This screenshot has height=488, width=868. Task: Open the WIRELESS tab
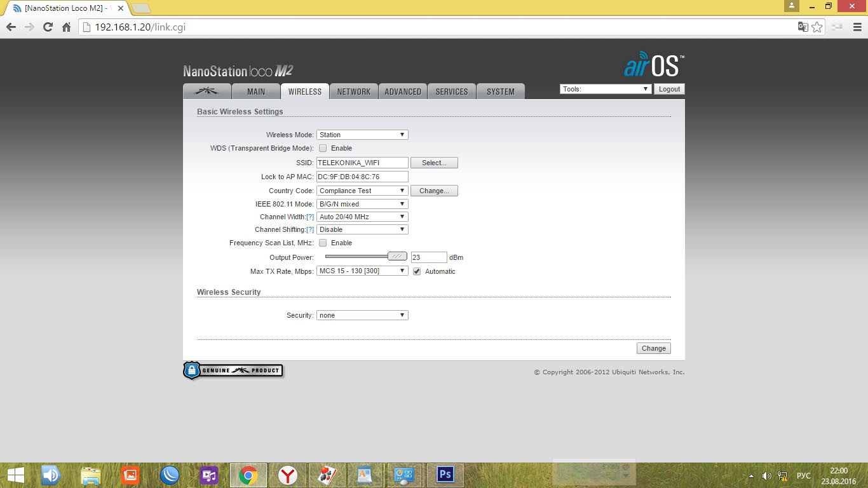[305, 91]
